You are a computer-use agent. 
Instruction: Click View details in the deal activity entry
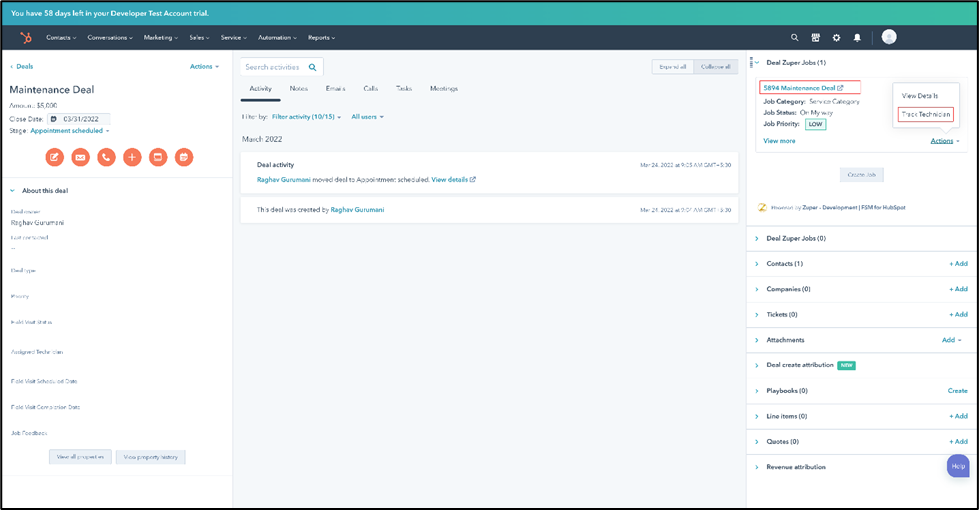coord(453,180)
